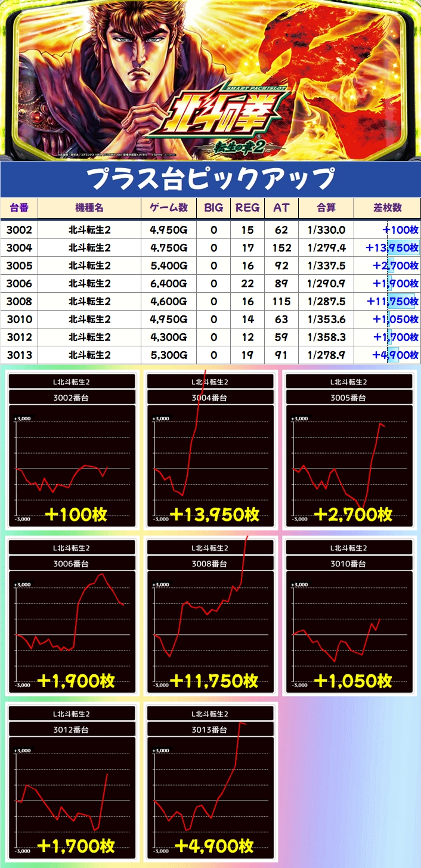Select the REG column header
The width and height of the screenshot is (421, 868).
[247, 208]
